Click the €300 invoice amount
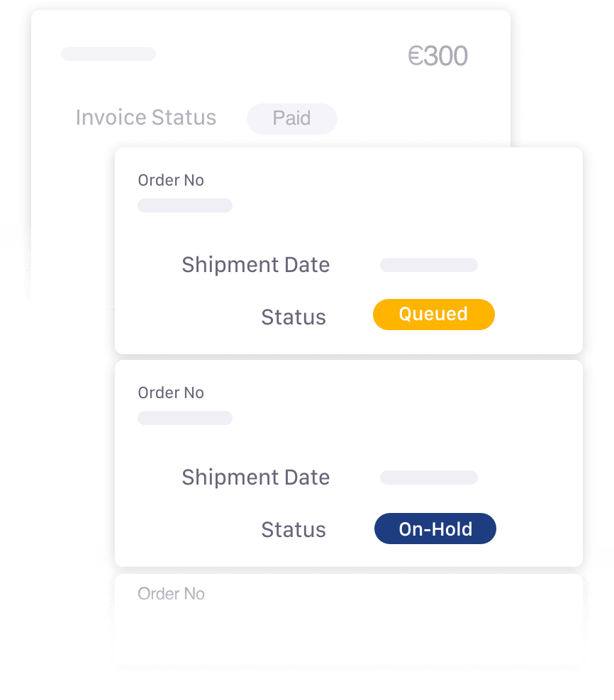Screen dimensions: 614x700 [x=437, y=57]
